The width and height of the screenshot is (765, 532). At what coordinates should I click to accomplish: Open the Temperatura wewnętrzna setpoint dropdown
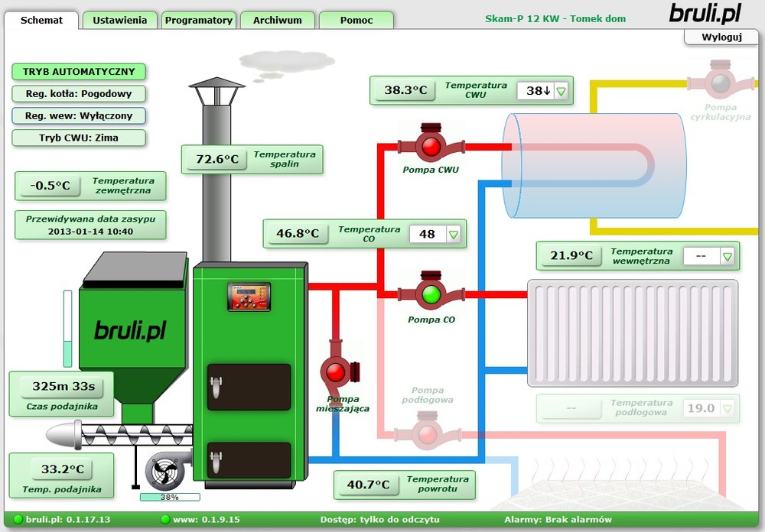728,257
